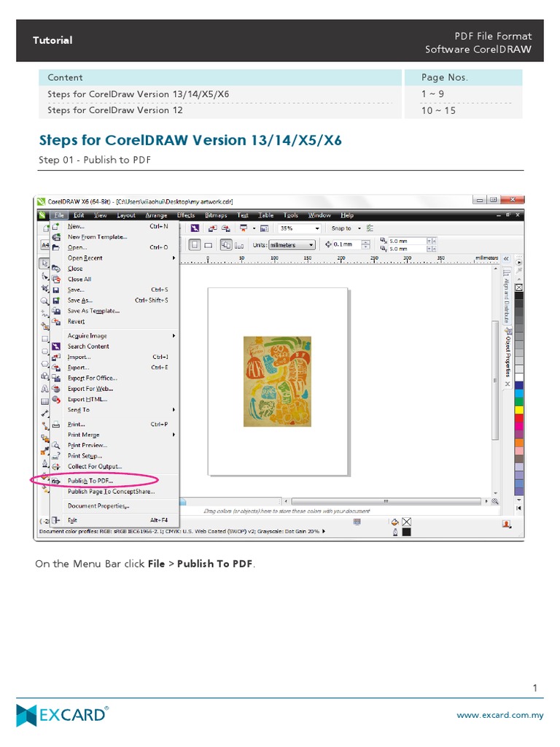Click Snap to options icon

point(370,228)
